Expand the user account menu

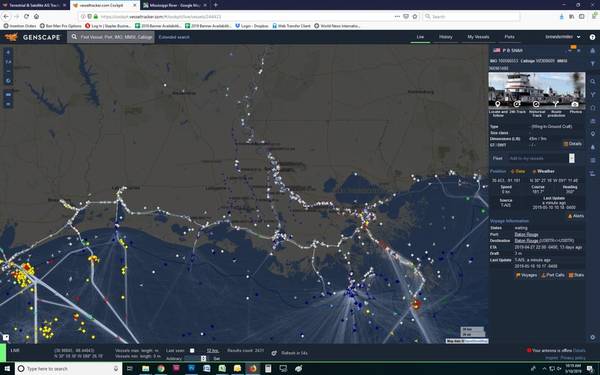(x=563, y=37)
